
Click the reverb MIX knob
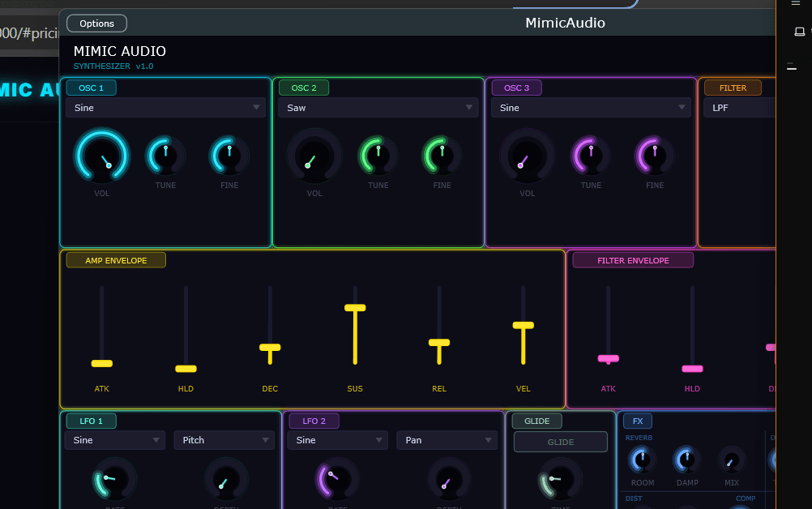[x=731, y=460]
